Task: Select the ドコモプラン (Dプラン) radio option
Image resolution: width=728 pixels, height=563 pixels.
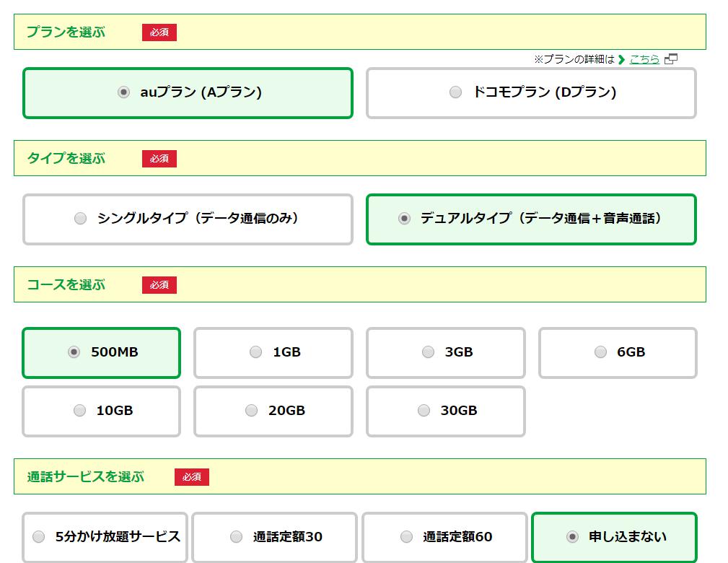Action: [x=531, y=93]
